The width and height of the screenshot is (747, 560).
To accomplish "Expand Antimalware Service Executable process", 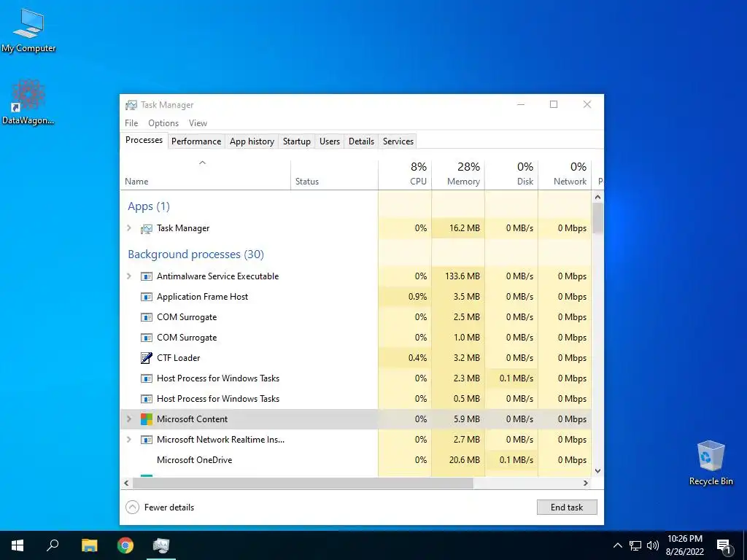I will (x=128, y=276).
